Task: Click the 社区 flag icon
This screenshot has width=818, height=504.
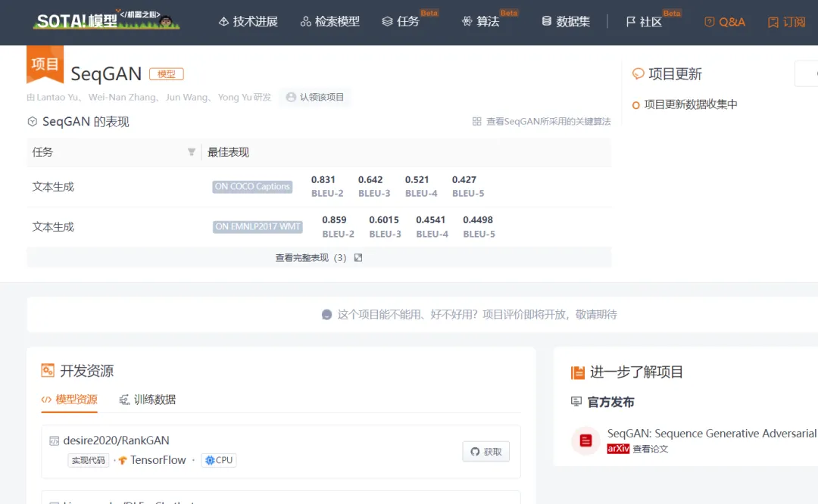Action: coord(631,21)
